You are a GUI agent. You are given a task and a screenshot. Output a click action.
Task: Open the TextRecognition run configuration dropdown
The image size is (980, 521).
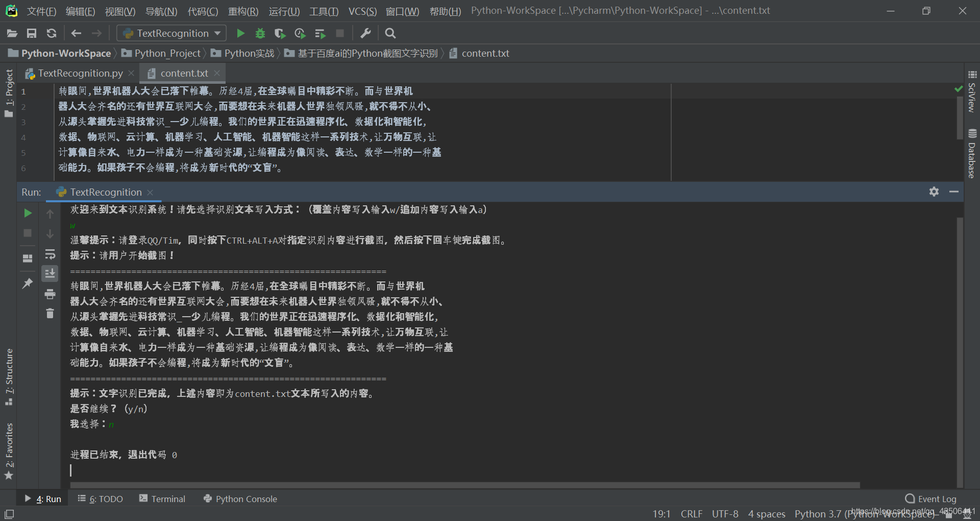pyautogui.click(x=171, y=33)
